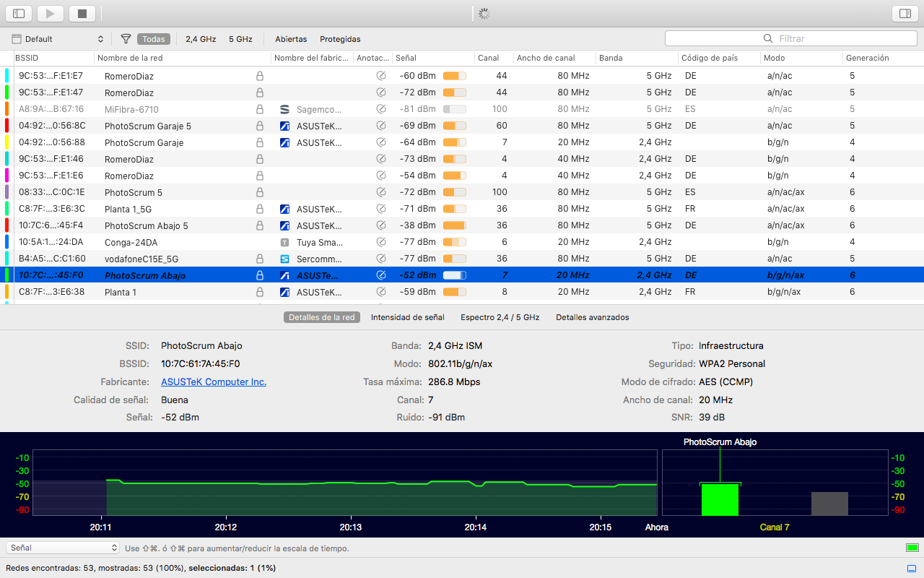The height and width of the screenshot is (578, 924).
Task: Click blue display icon in status bar
Action: pos(912,568)
